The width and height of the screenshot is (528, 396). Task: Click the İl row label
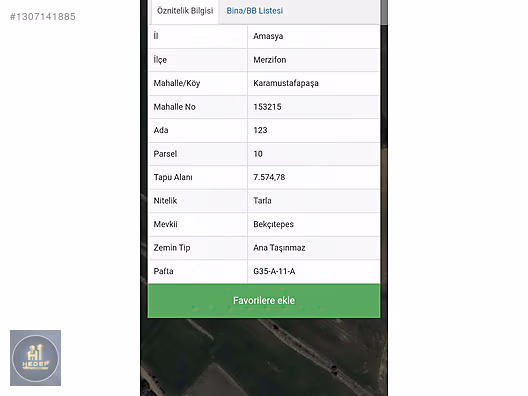[x=156, y=36]
